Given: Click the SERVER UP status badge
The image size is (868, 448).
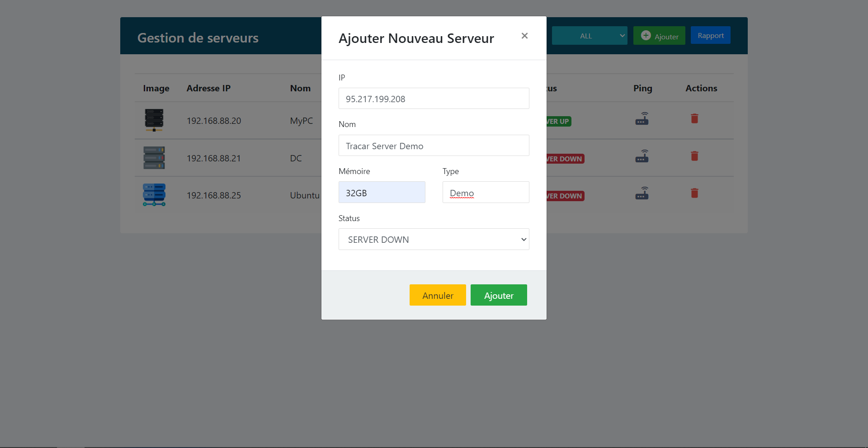Looking at the screenshot, I should click(557, 121).
